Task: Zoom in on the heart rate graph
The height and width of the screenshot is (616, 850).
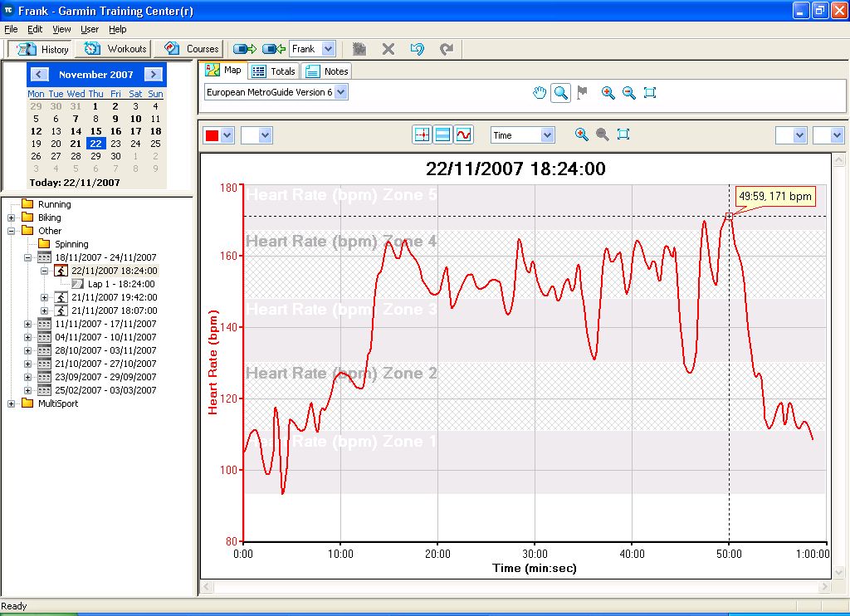Action: click(581, 134)
